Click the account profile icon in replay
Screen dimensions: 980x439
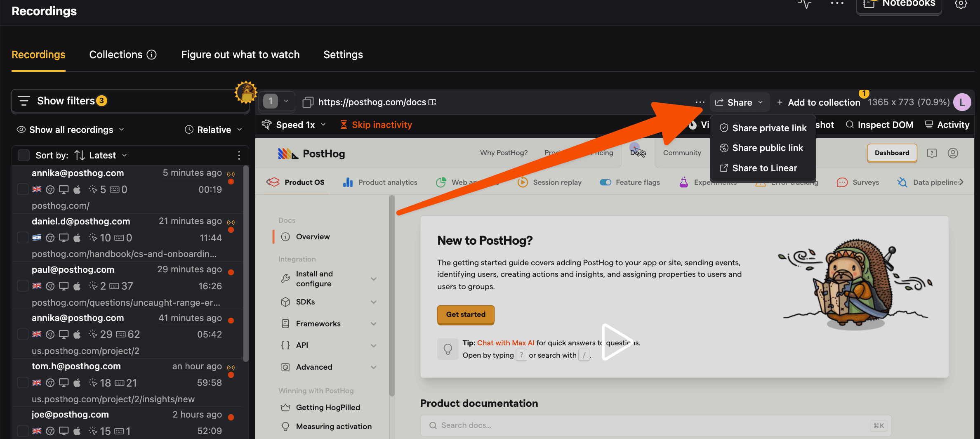click(953, 153)
